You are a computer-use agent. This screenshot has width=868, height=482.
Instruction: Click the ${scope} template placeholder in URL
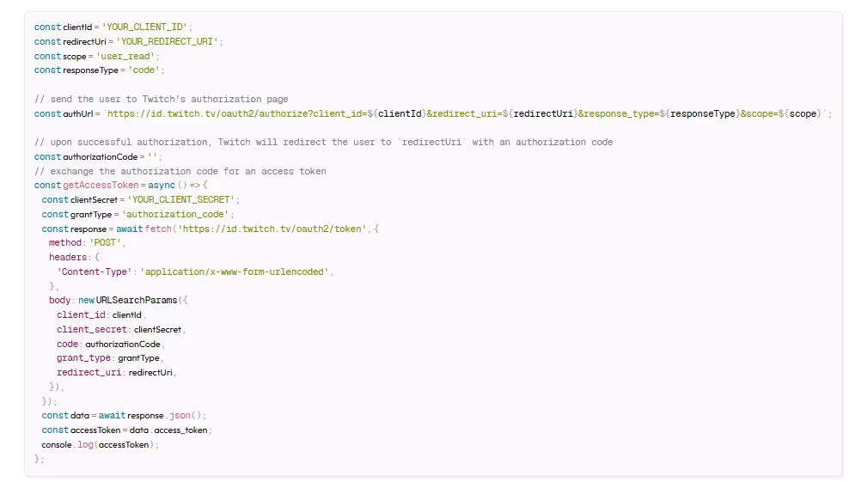[800, 113]
